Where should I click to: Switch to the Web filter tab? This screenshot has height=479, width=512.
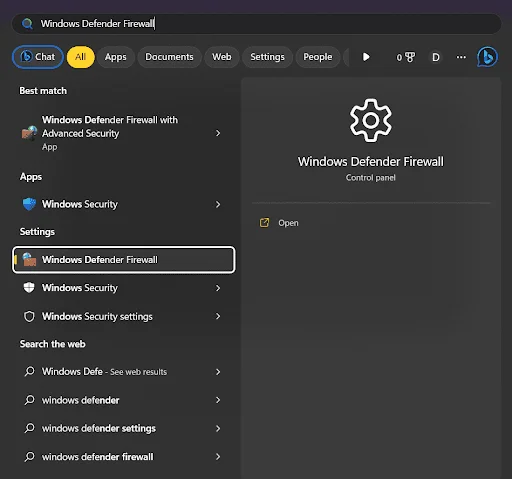tap(222, 57)
